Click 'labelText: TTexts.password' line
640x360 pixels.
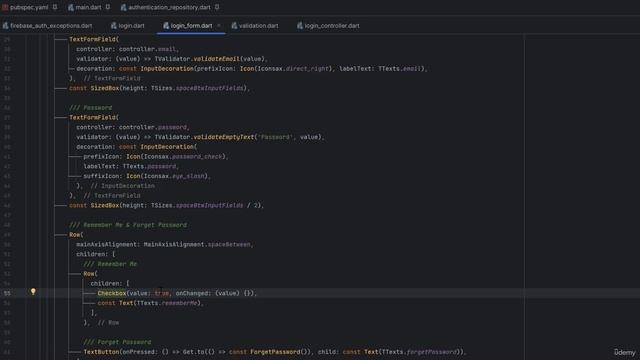coord(130,167)
